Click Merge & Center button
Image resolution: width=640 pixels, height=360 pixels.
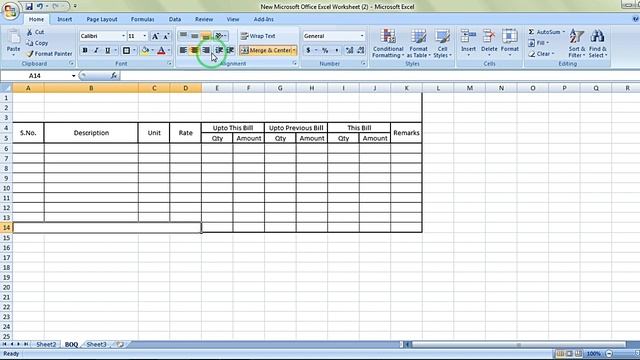[x=266, y=50]
